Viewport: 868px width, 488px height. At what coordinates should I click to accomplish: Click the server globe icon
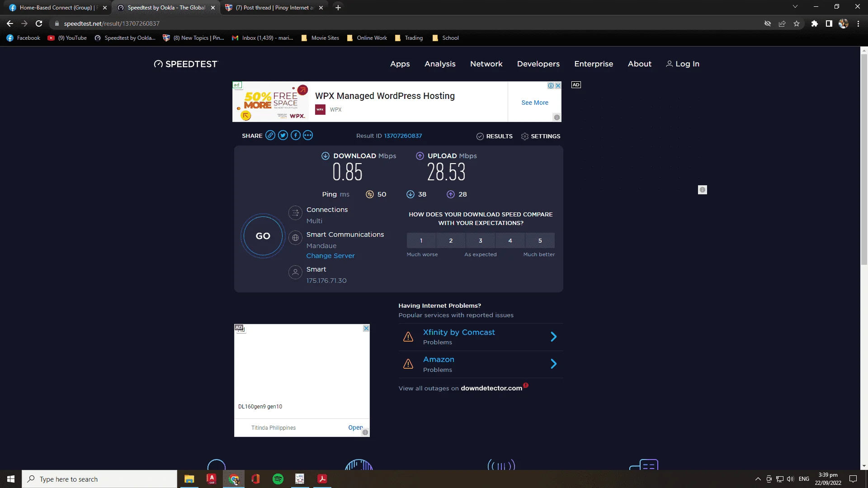point(295,238)
